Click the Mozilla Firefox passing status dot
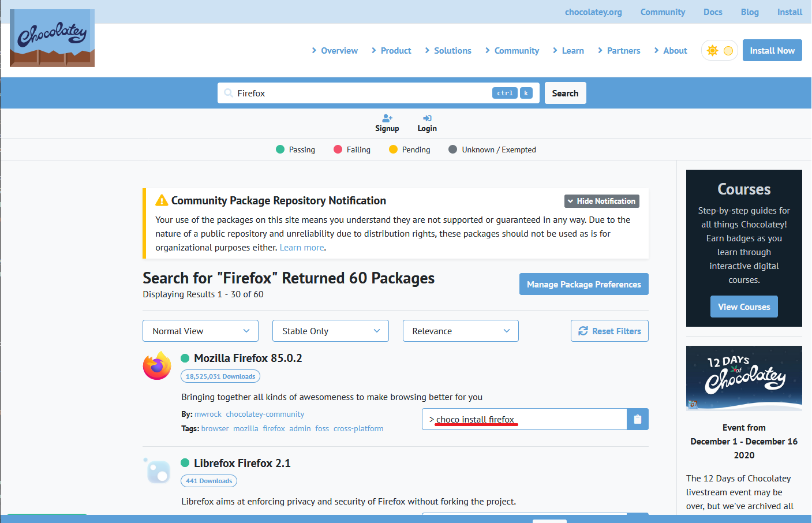 tap(185, 358)
